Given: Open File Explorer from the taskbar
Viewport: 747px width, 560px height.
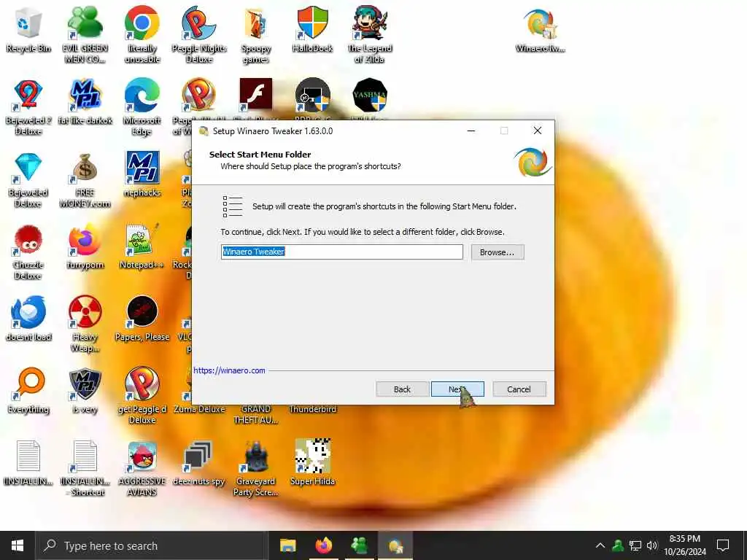Looking at the screenshot, I should tap(287, 545).
